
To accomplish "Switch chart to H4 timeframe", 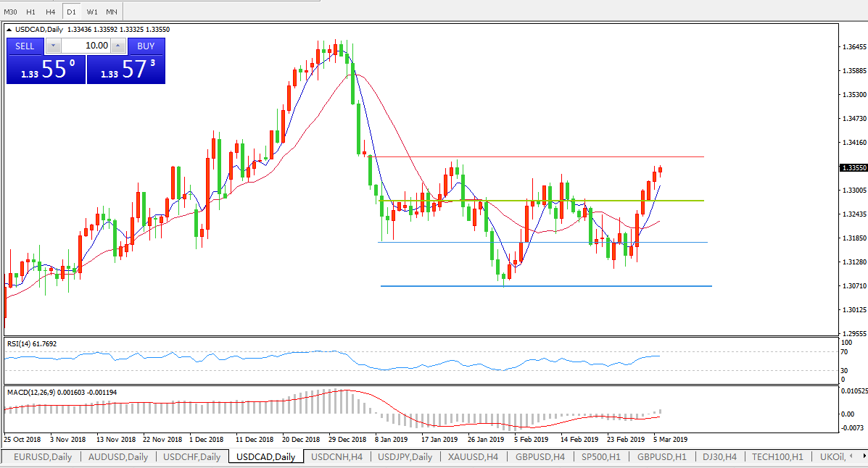I will pos(50,12).
